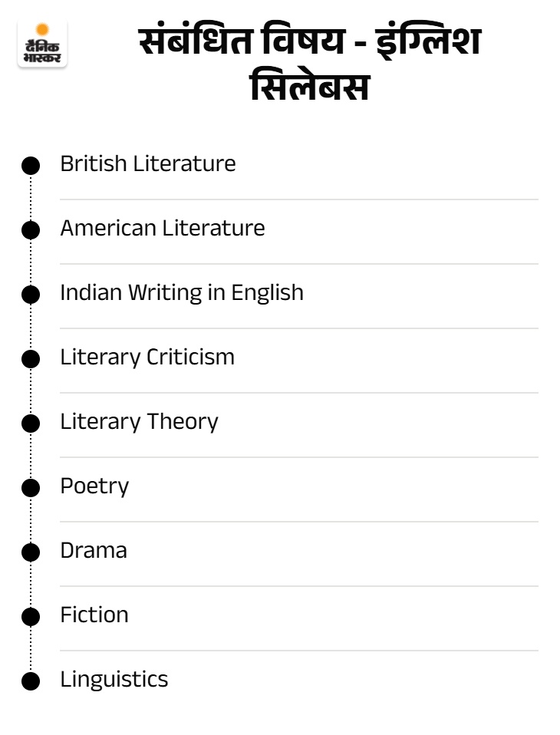Click the bullet dot beside Literary Criticism
This screenshot has height=735, width=560.
[x=31, y=359]
